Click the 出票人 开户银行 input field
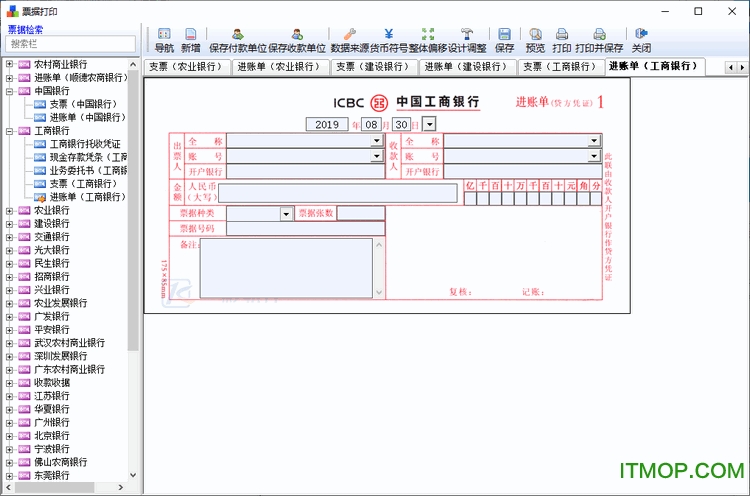The height and width of the screenshot is (496, 750). [305, 172]
